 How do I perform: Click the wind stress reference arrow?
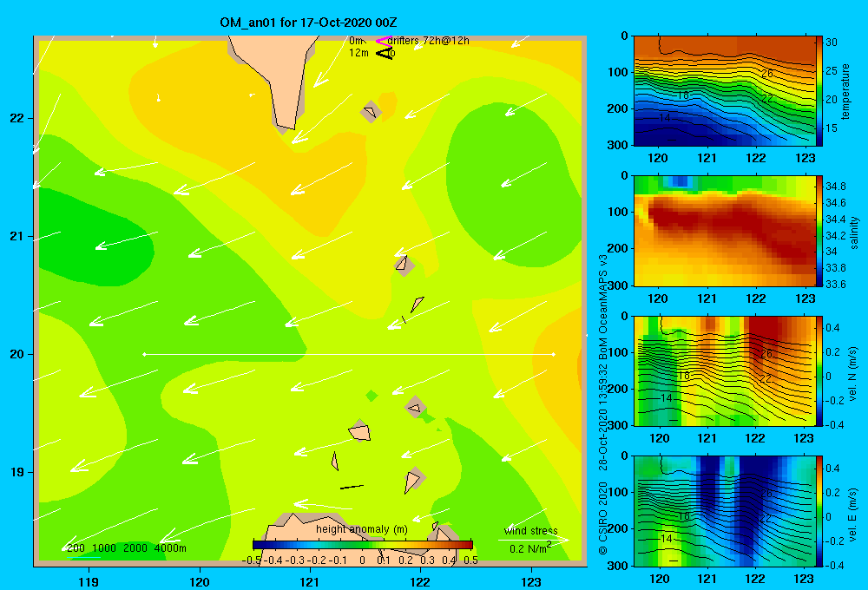pyautogui.click(x=533, y=540)
